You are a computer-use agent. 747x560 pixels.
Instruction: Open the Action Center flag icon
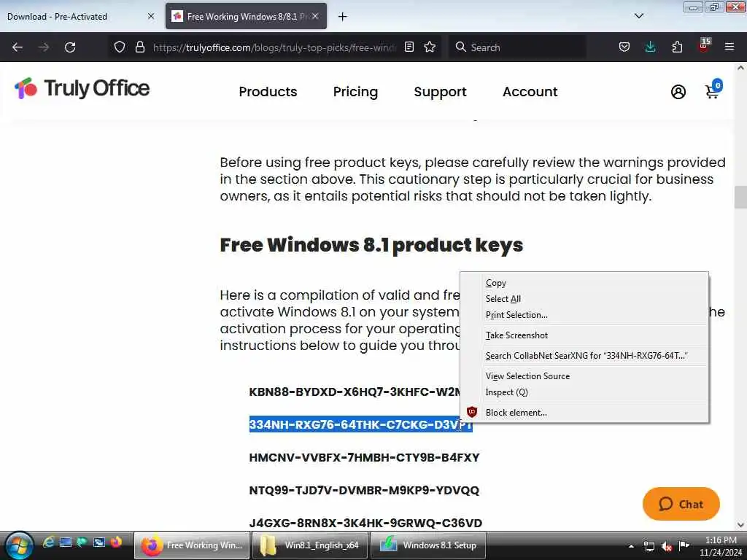684,545
